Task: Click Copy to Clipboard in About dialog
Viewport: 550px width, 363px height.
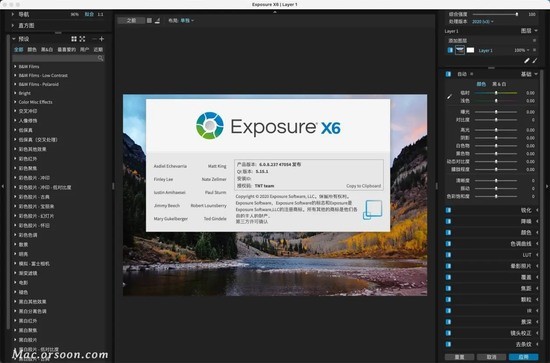Action: (x=363, y=186)
